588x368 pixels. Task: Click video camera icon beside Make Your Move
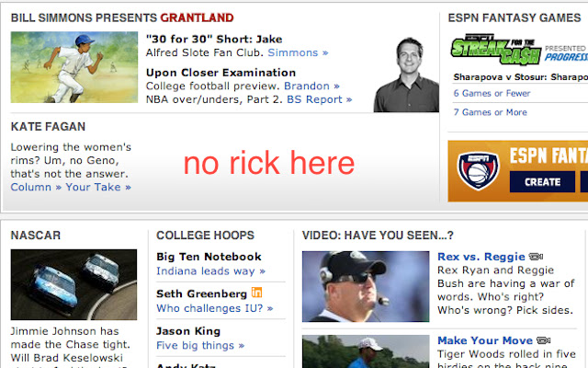[543, 340]
